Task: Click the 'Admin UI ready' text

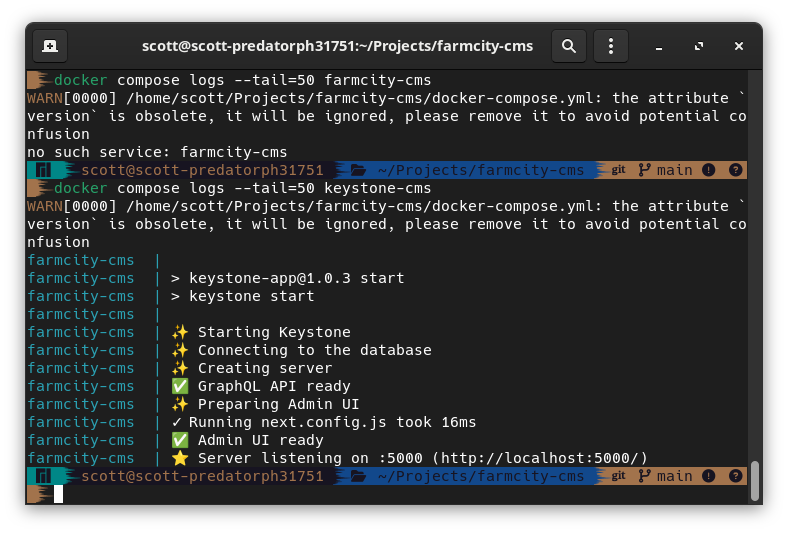Action: [x=260, y=440]
